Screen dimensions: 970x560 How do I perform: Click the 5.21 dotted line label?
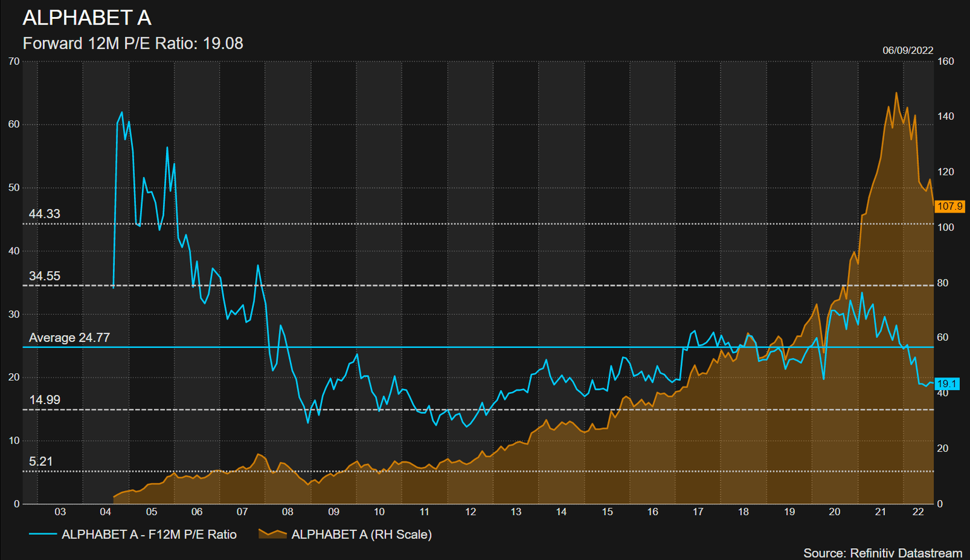tap(41, 462)
